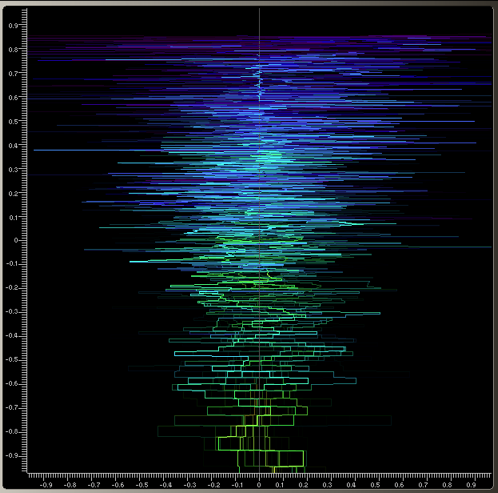498x493 pixels.
Task: Select the 0 label on horizontal axis
Action: point(259,485)
